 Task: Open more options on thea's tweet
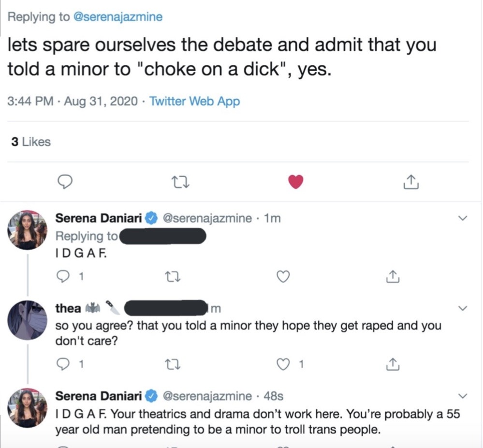(x=463, y=308)
